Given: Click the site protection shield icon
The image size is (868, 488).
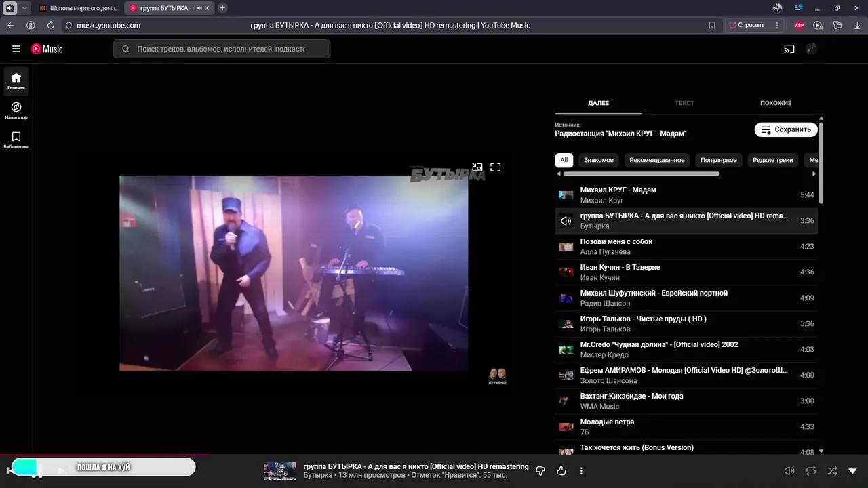Looking at the screenshot, I should 68,25.
